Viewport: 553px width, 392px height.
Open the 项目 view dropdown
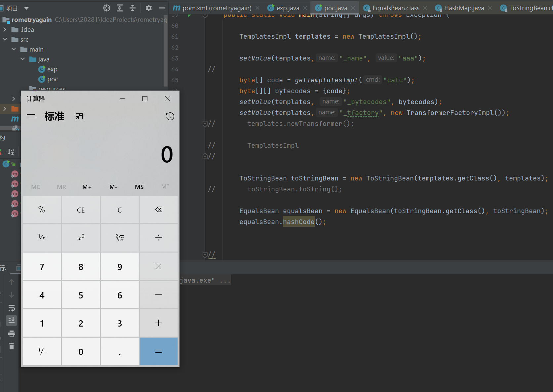26,8
